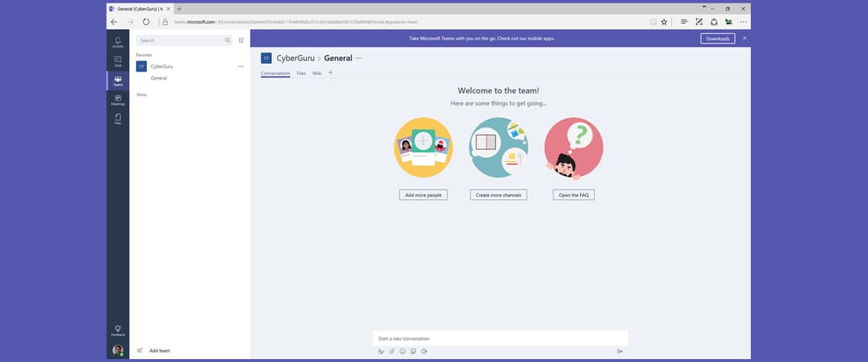This screenshot has width=868, height=362.
Task: Click the FAQ question mark illustration
Action: 574,147
